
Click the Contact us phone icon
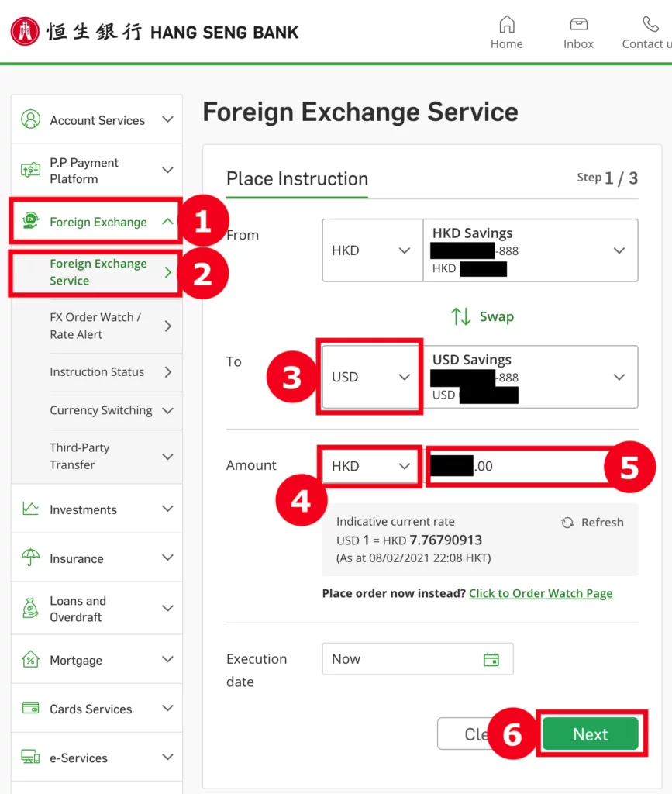pyautogui.click(x=650, y=24)
